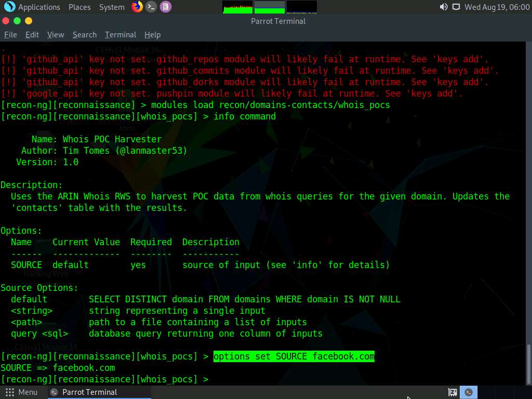Open the Places menu
The image size is (532, 399).
[79, 7]
